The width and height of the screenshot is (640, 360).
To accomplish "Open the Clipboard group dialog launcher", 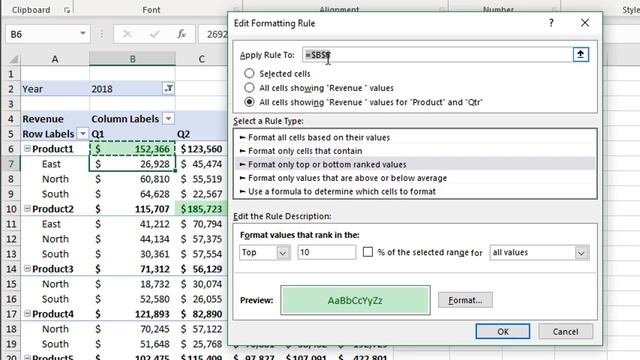I will point(67,10).
